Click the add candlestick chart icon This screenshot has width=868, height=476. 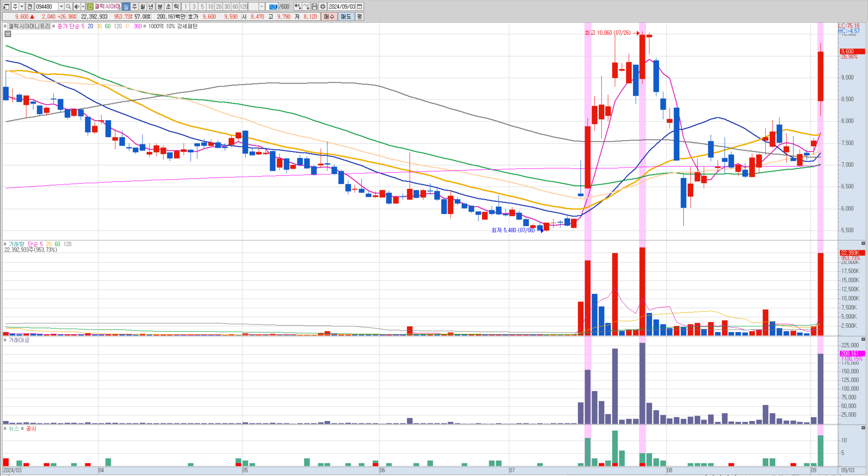pyautogui.click(x=298, y=6)
